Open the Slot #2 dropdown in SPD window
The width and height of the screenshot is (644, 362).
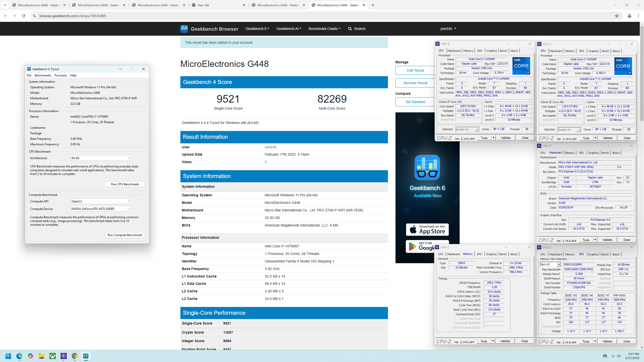point(550,264)
